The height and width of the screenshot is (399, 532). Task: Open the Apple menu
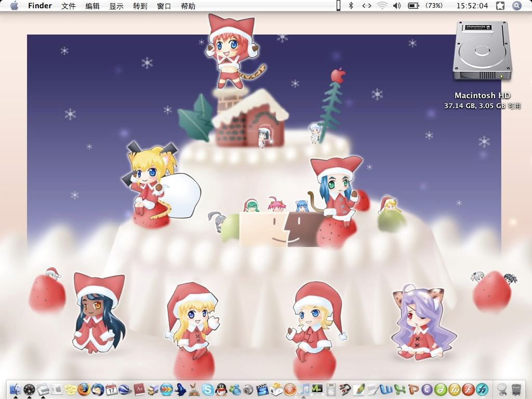pos(14,6)
